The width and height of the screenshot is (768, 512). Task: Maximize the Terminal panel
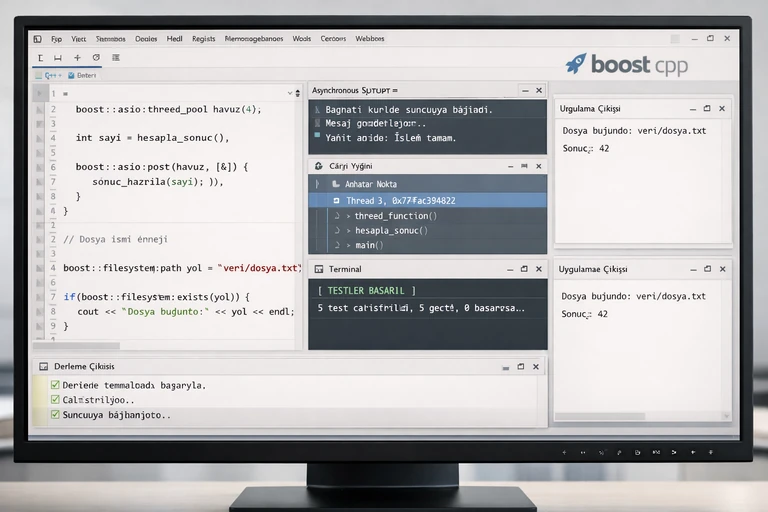tap(524, 269)
